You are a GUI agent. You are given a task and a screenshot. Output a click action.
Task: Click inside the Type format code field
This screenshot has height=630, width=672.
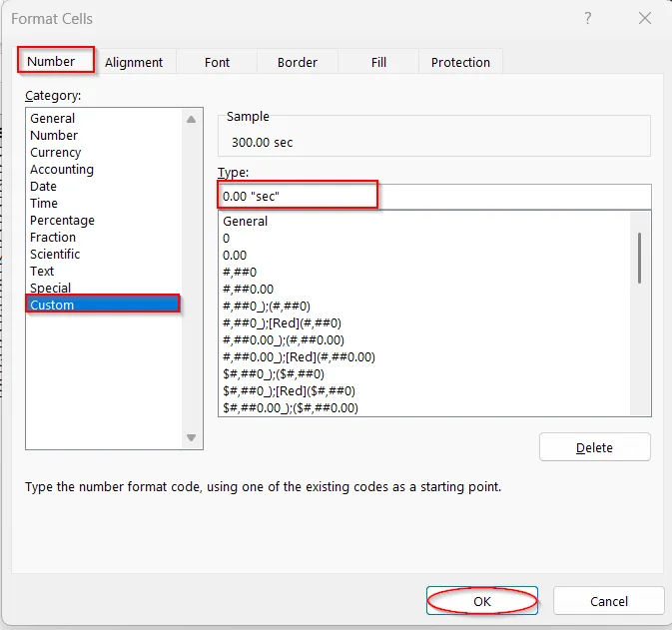(434, 197)
